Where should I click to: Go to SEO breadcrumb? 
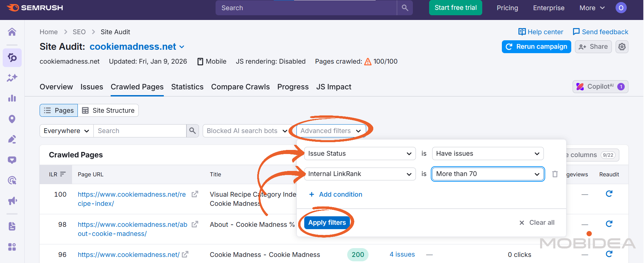click(x=79, y=32)
